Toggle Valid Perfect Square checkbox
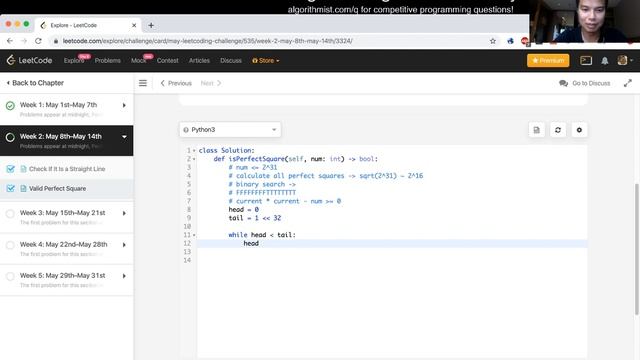Viewport: 640px width, 360px height. coord(10,188)
